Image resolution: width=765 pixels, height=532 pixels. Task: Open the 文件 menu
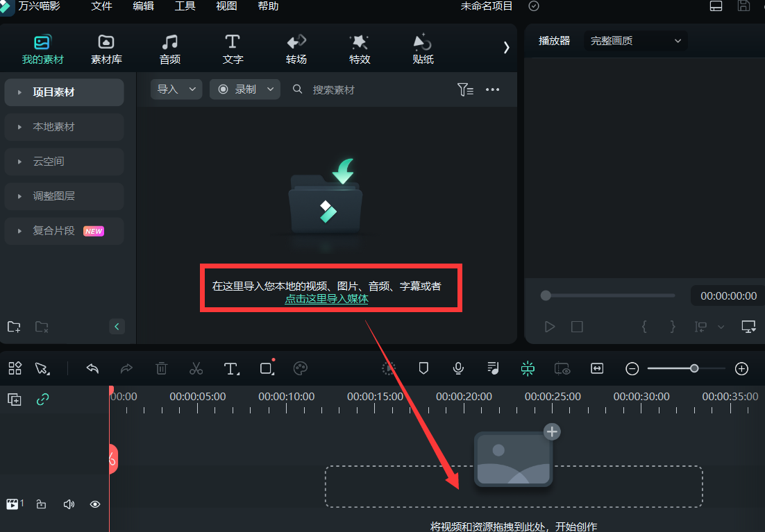click(101, 6)
